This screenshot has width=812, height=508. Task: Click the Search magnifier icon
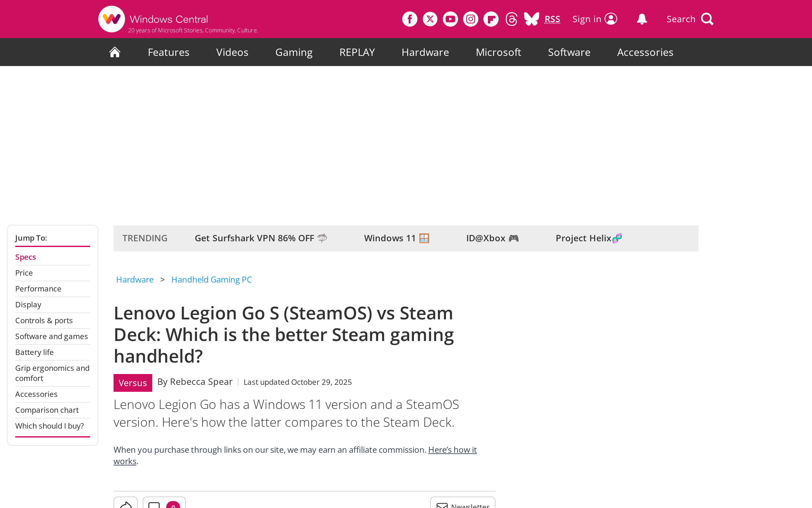point(707,19)
